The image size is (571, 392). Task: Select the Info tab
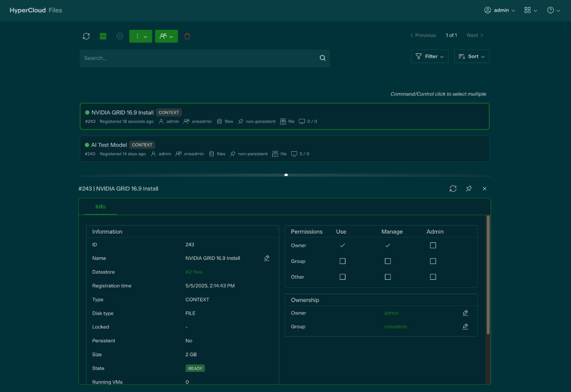pos(100,207)
